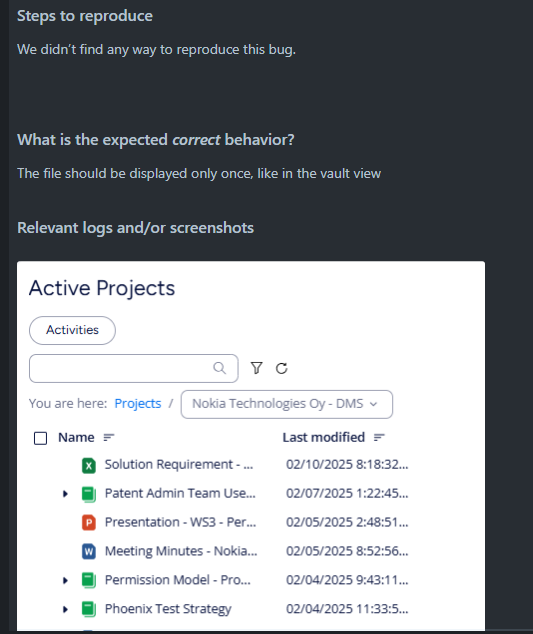Screen dimensions: 533x634
Task: Click the PowerPoint icon for Presentation - WS3
Action: 89,522
